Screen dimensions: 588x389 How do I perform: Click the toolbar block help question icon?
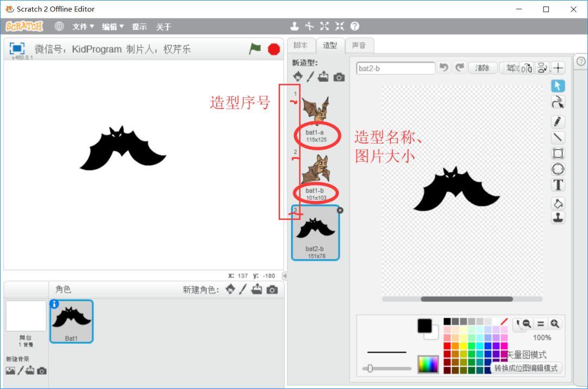pyautogui.click(x=355, y=26)
